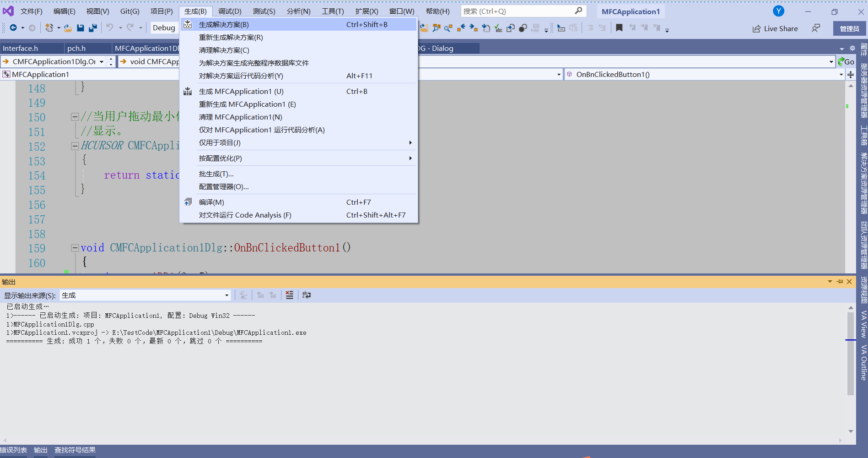Collapse OnBnClickedButton1 function at line 159
This screenshot has height=458, width=868.
click(75, 248)
